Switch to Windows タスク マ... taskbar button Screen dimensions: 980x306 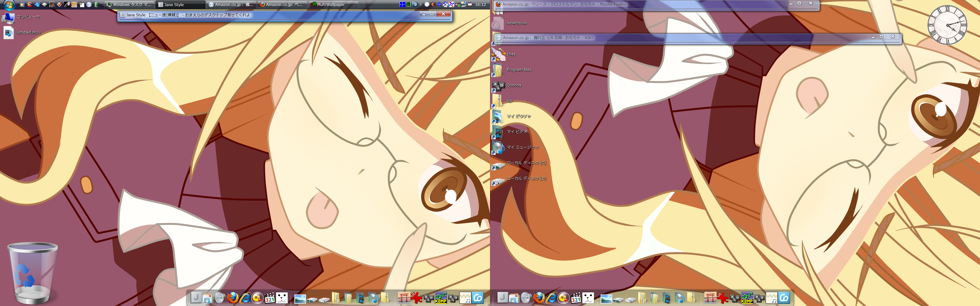tap(129, 5)
